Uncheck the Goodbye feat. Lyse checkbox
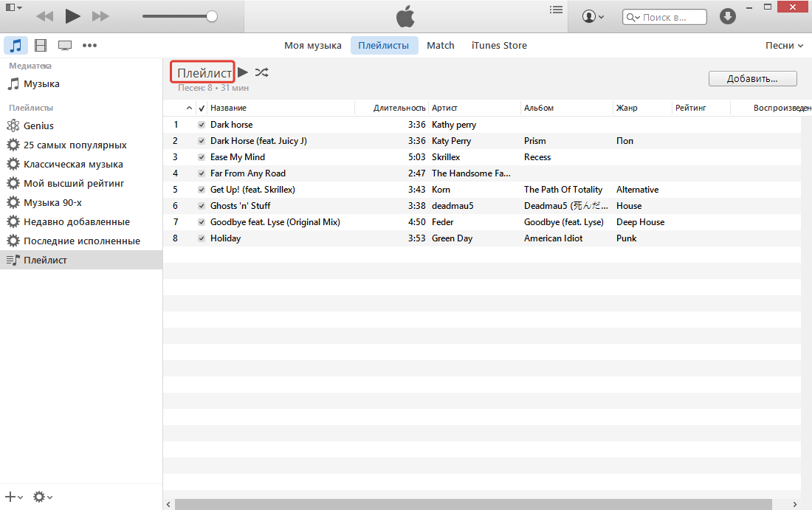This screenshot has width=812, height=510. [202, 222]
